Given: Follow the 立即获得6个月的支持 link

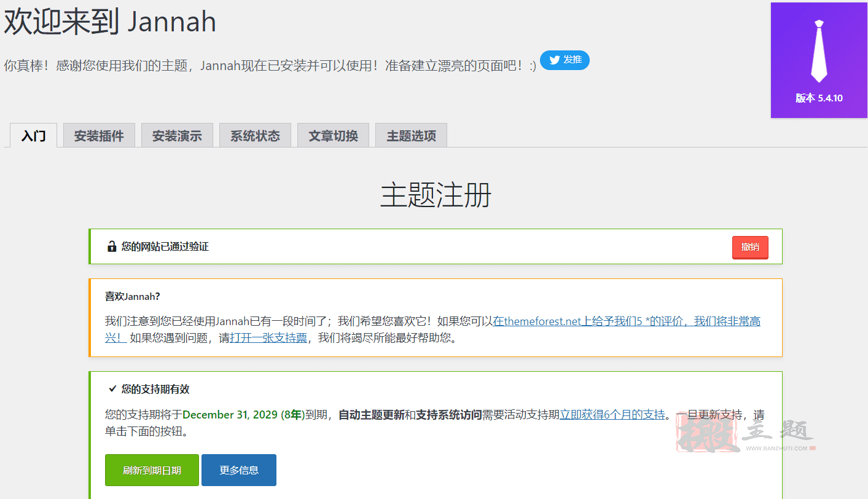Looking at the screenshot, I should [612, 414].
